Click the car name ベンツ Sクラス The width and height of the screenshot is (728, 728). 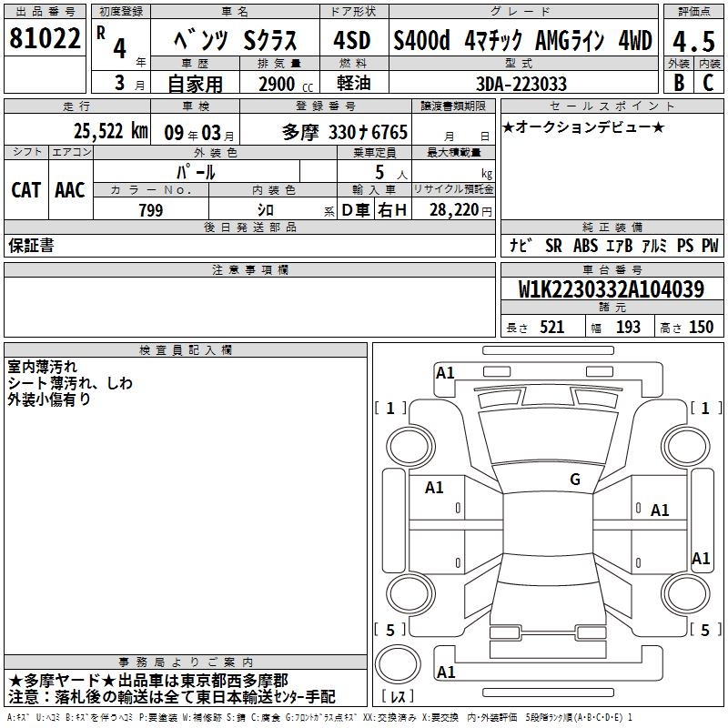234,41
